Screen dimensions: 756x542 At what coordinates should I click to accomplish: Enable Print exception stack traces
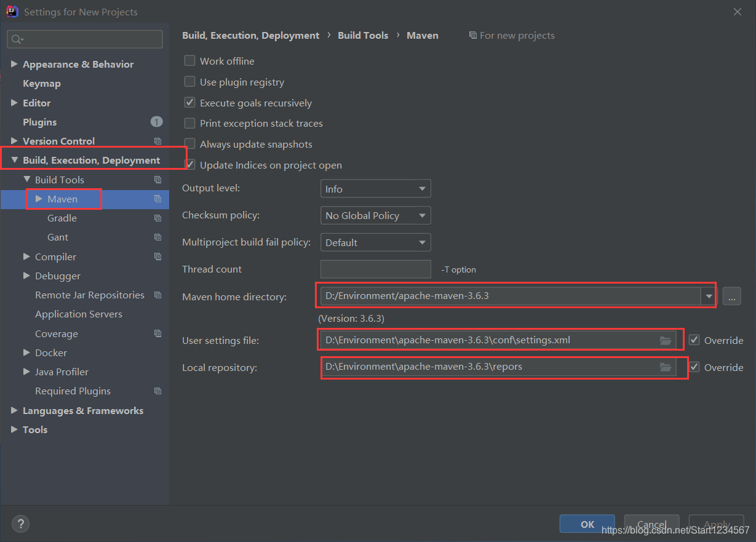point(189,123)
